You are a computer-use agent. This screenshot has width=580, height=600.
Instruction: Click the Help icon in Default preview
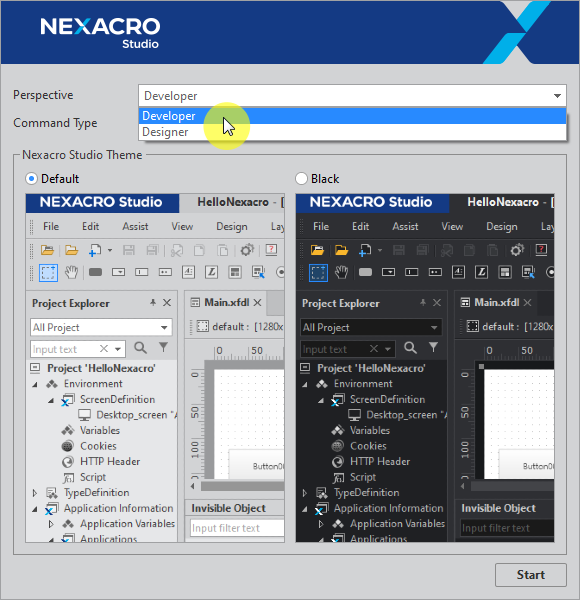(271, 250)
